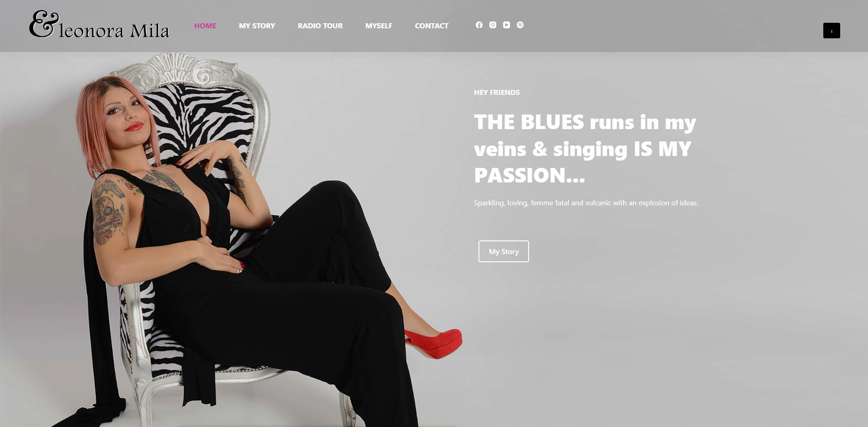This screenshot has width=868, height=427.
Task: Open the Spotify social icon
Action: click(520, 25)
